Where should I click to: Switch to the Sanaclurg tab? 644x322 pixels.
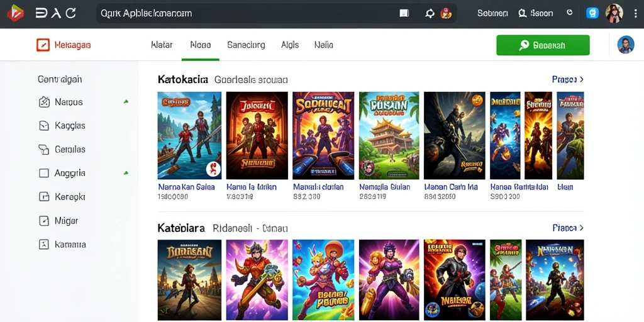[x=246, y=45]
